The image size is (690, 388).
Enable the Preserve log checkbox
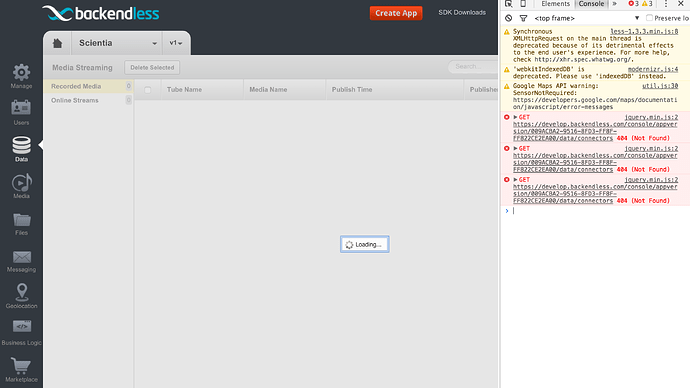(649, 18)
